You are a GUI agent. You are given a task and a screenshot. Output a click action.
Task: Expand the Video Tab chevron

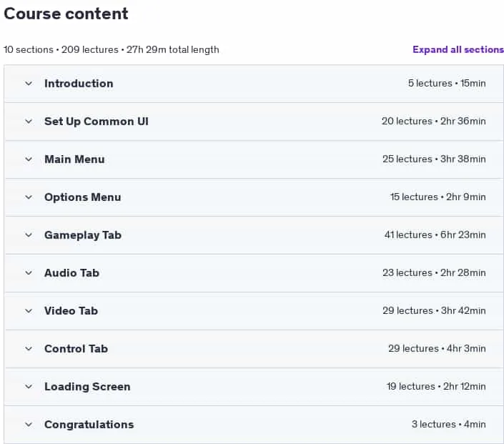click(29, 311)
